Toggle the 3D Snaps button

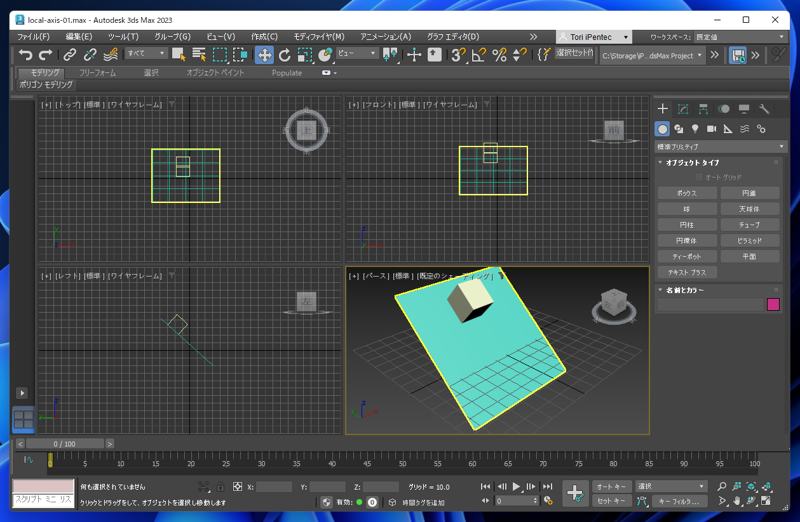tap(458, 55)
